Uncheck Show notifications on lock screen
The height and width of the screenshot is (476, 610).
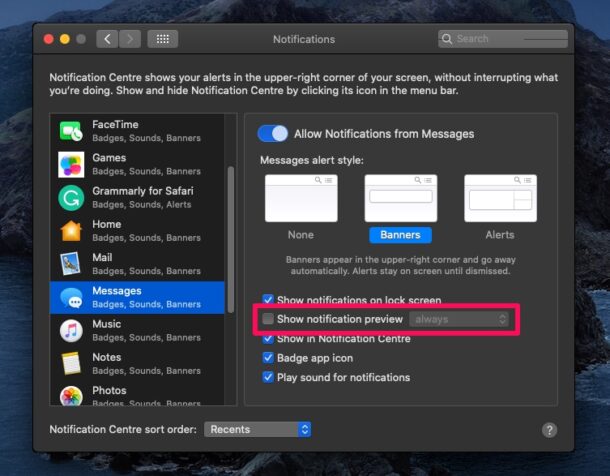pos(268,300)
